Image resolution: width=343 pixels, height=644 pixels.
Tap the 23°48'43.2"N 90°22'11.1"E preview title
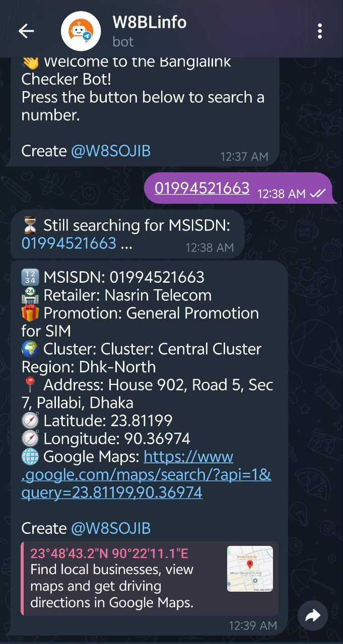109,554
